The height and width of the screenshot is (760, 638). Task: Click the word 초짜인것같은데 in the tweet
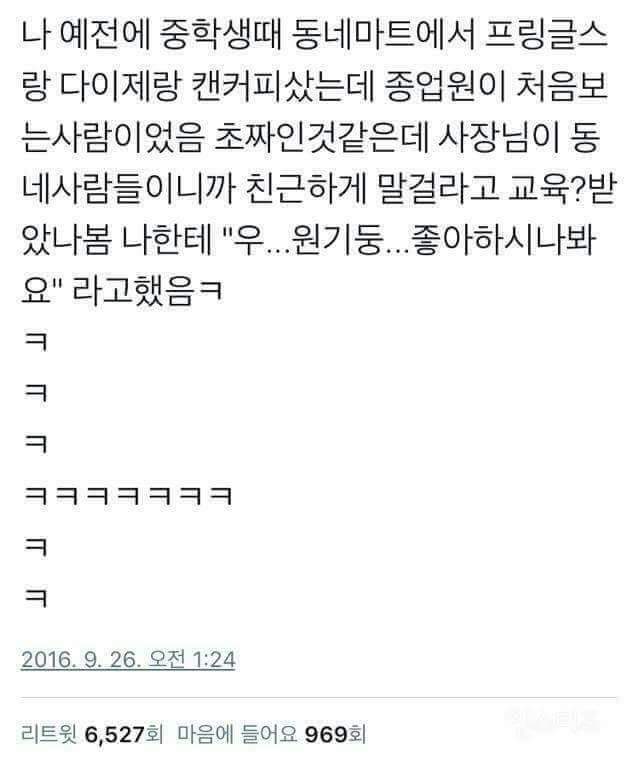pyautogui.click(x=321, y=138)
